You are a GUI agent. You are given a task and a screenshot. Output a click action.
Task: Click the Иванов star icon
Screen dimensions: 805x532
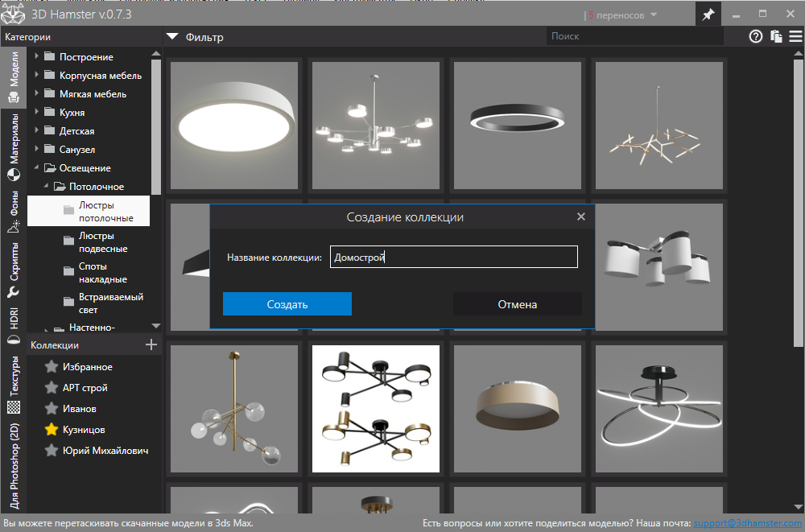point(52,408)
